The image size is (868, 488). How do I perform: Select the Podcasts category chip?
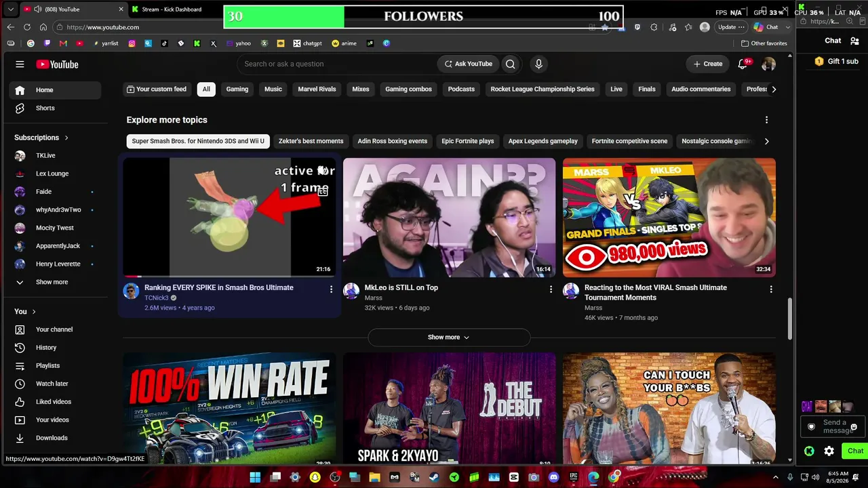click(461, 89)
